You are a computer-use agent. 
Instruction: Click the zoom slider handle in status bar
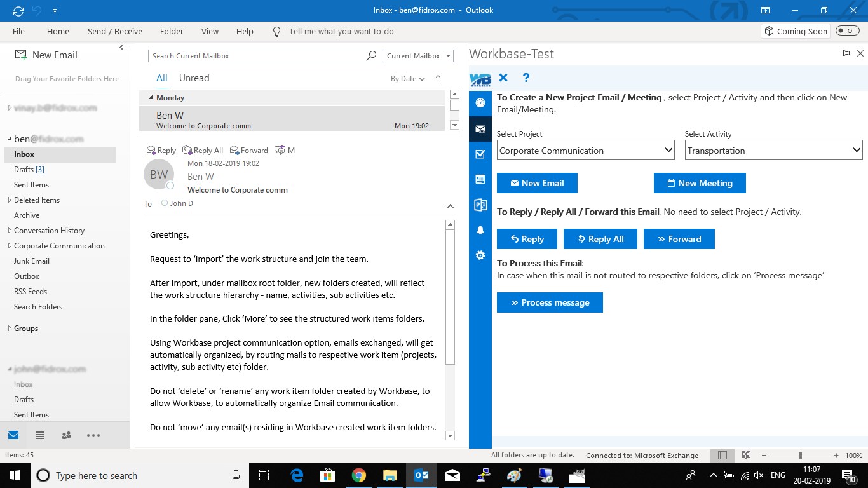coord(800,456)
